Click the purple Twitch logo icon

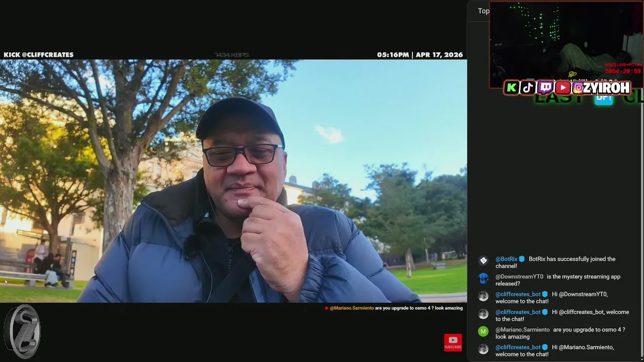[x=545, y=88]
